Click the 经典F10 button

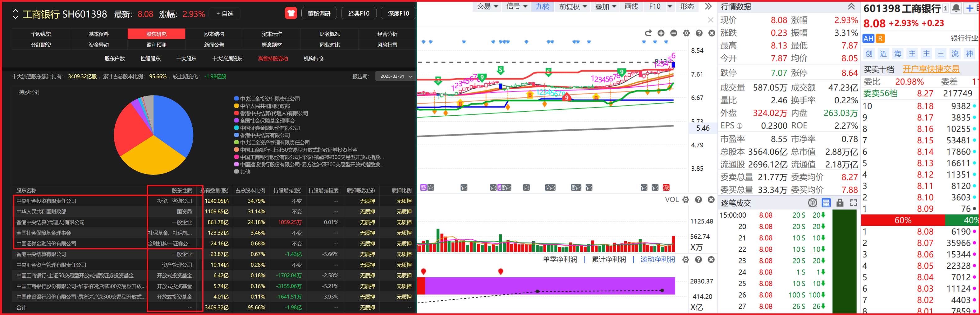tap(359, 13)
